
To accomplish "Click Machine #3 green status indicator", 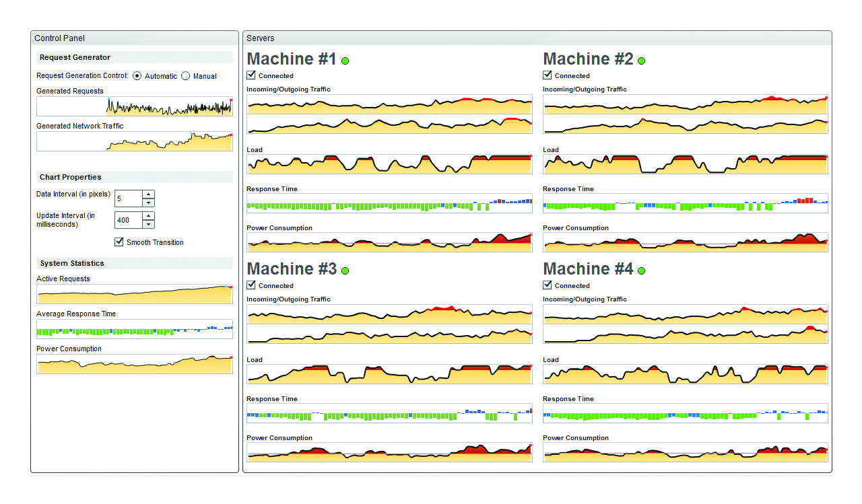I will click(345, 271).
